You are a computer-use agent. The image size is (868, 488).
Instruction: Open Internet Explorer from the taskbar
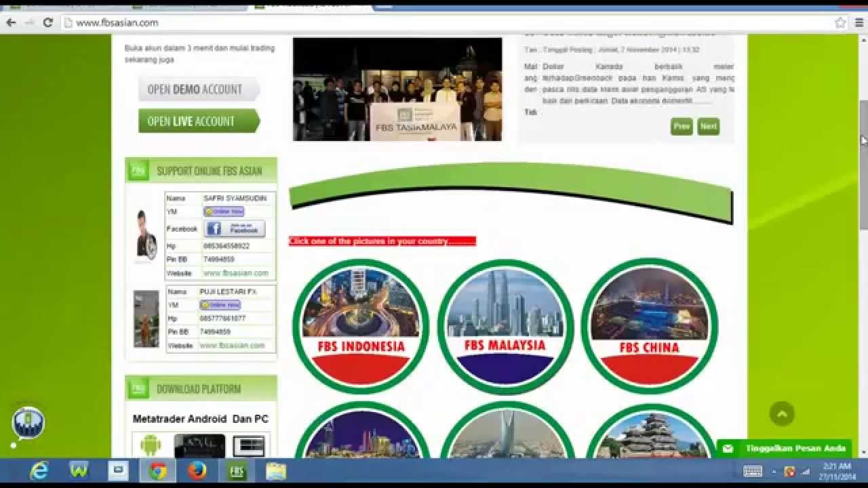(x=39, y=470)
